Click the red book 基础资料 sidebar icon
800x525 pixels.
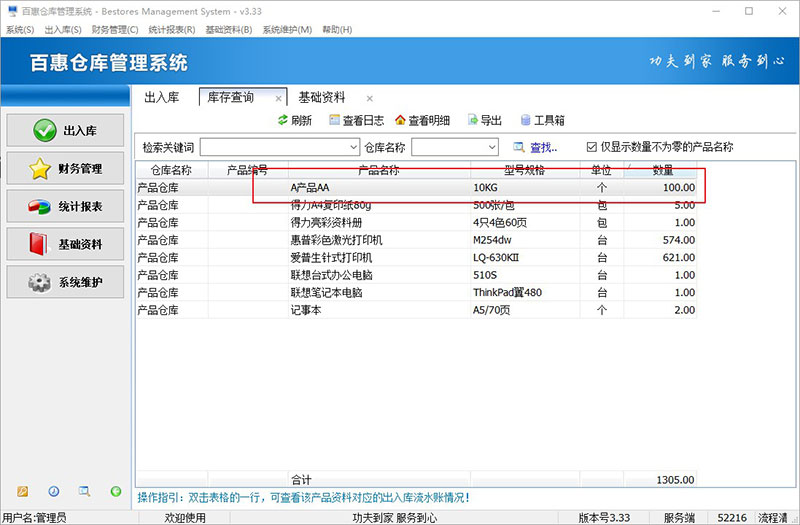click(38, 244)
